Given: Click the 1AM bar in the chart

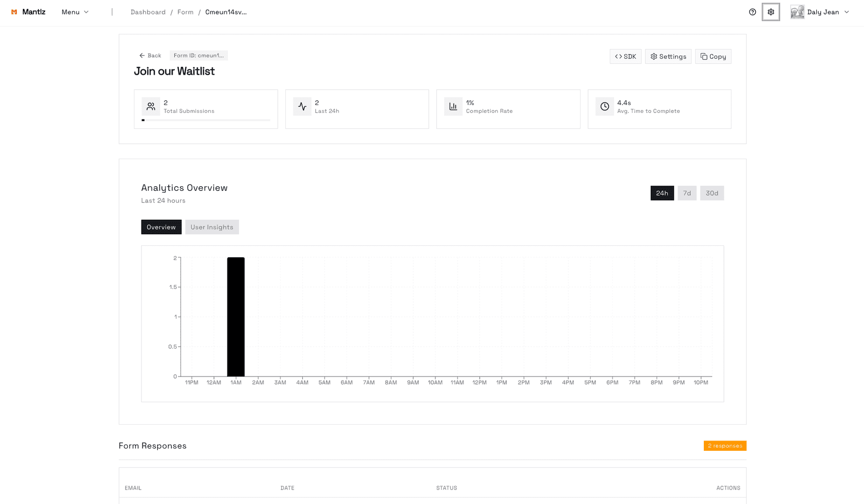Looking at the screenshot, I should (x=236, y=317).
